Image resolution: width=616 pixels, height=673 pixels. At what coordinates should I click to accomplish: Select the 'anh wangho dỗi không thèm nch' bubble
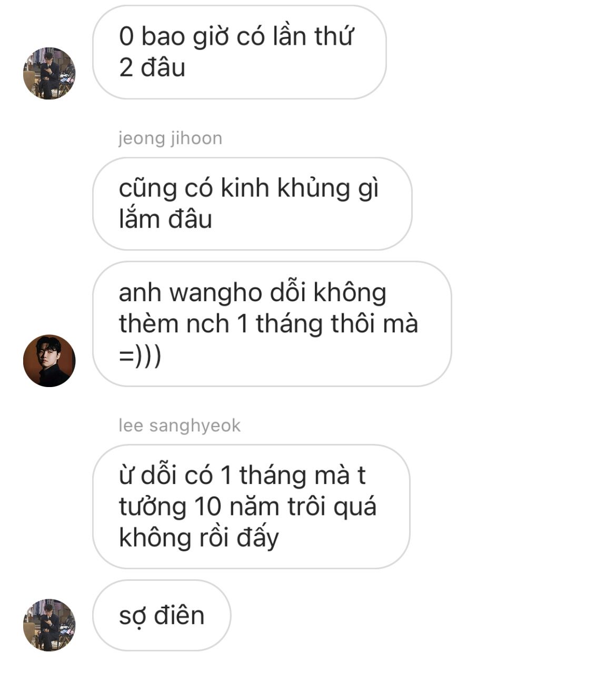pos(272,324)
